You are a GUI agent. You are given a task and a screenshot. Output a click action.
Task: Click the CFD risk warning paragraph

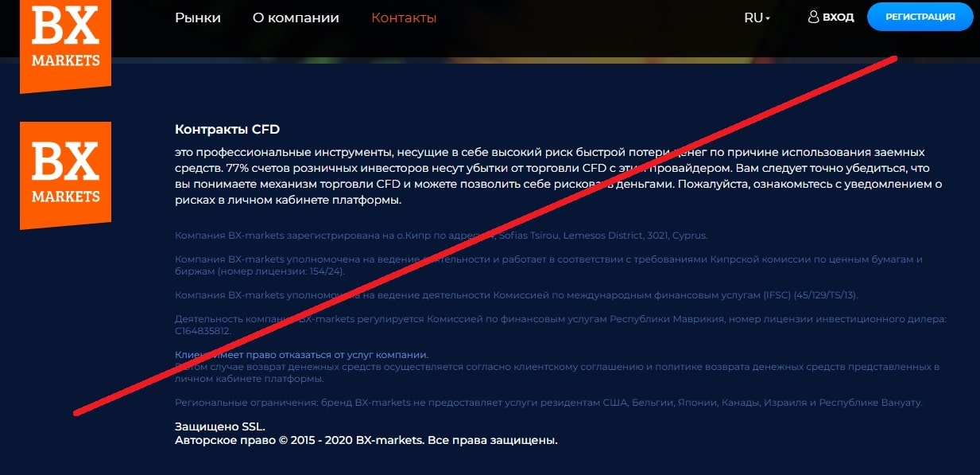point(556,176)
